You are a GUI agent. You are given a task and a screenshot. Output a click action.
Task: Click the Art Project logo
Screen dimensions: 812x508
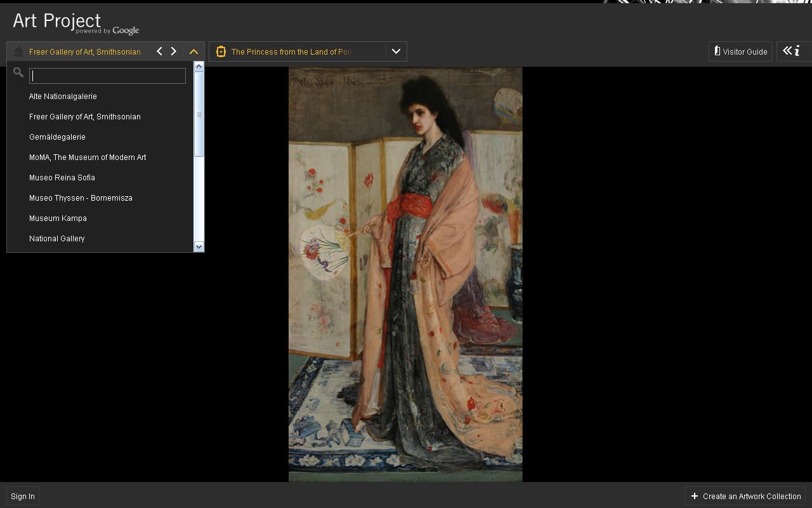pyautogui.click(x=75, y=23)
